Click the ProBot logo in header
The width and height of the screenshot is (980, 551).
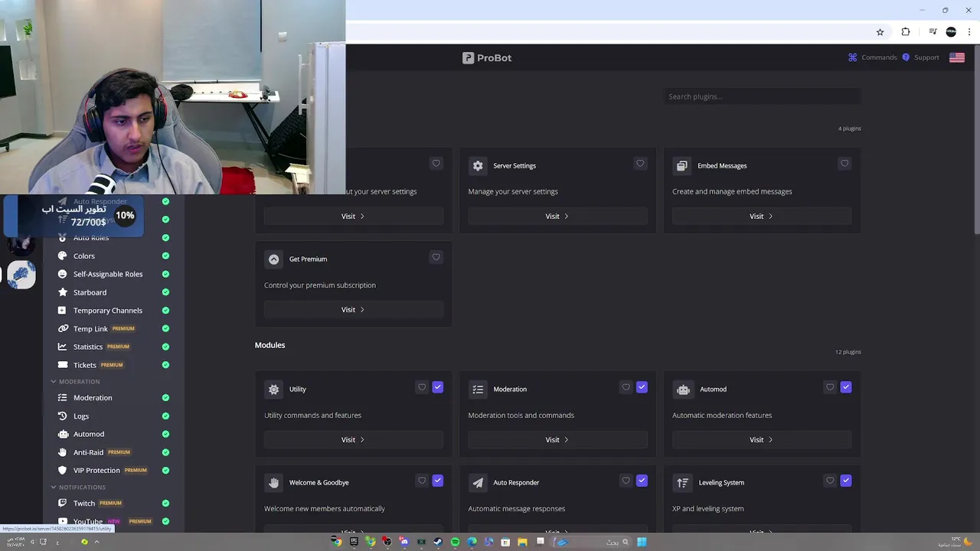(487, 57)
